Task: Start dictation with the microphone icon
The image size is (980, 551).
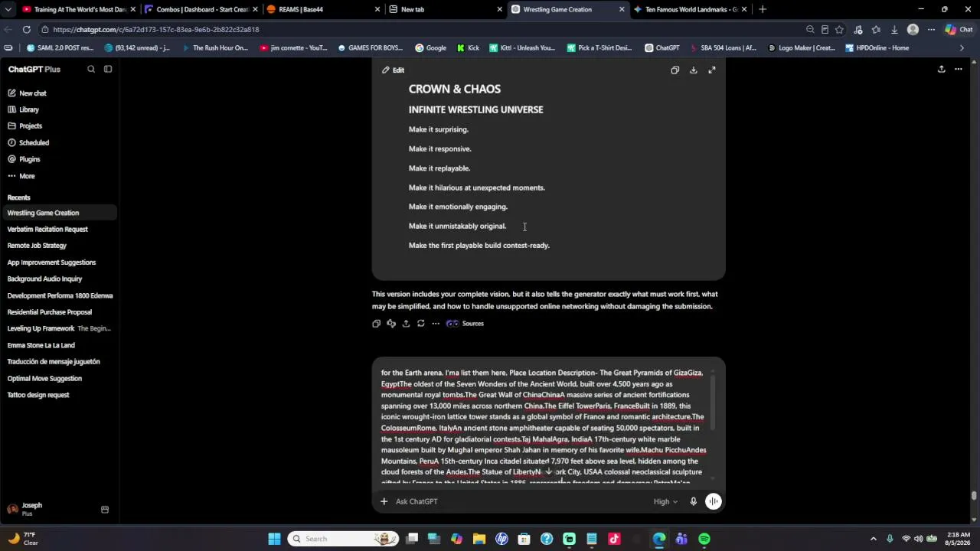Action: pos(693,501)
